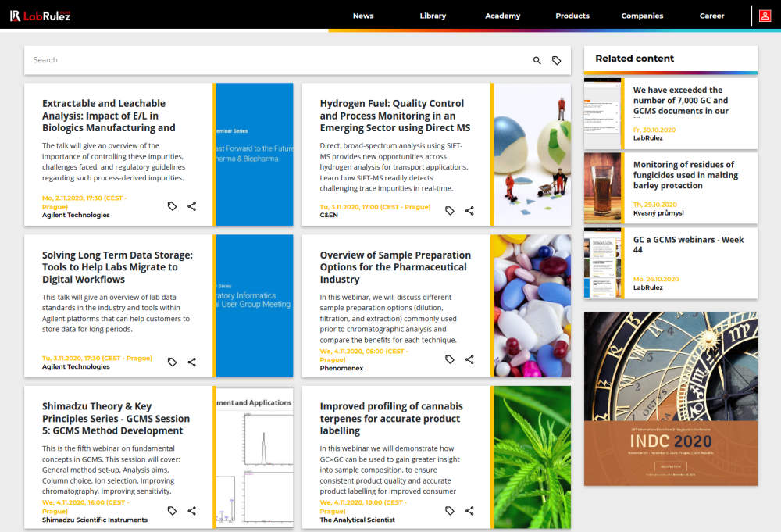This screenshot has width=781, height=532.
Task: Click date 'Tu, 3.11.2020, 17:00 (CEST - Prague)'
Action: 375,207
